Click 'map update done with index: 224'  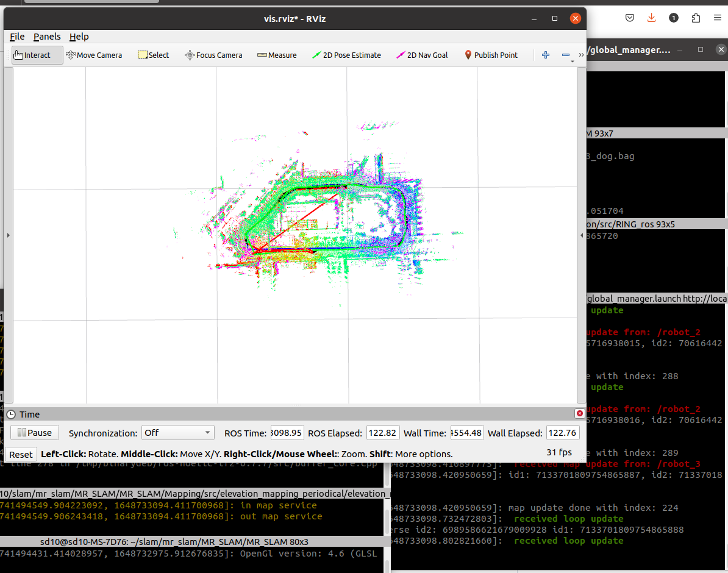(593, 508)
